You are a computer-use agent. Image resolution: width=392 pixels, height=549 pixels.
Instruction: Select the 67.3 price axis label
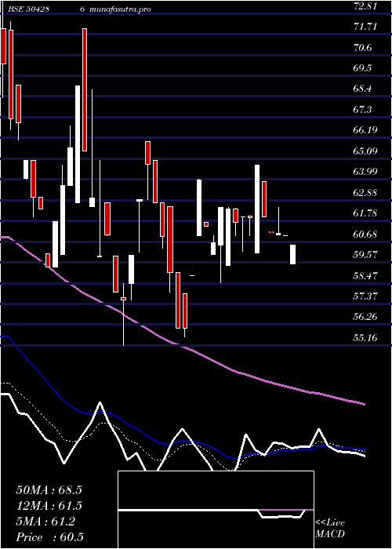[x=362, y=110]
